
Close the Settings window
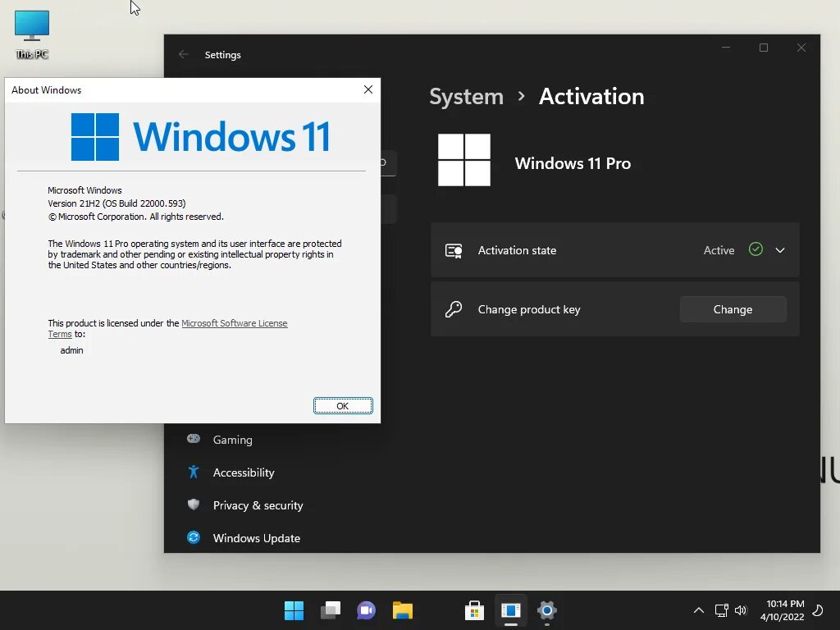pos(801,48)
